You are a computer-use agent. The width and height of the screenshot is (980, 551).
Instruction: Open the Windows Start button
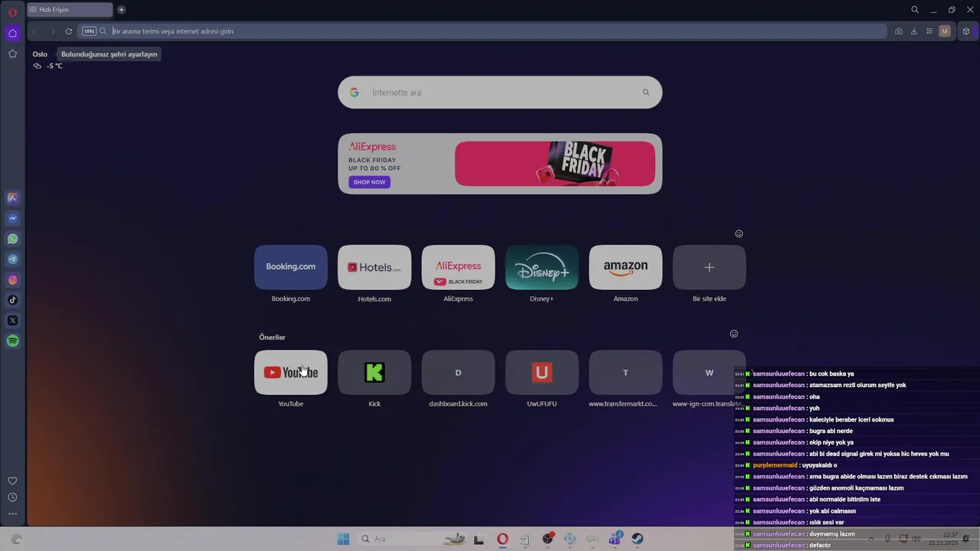click(x=343, y=539)
